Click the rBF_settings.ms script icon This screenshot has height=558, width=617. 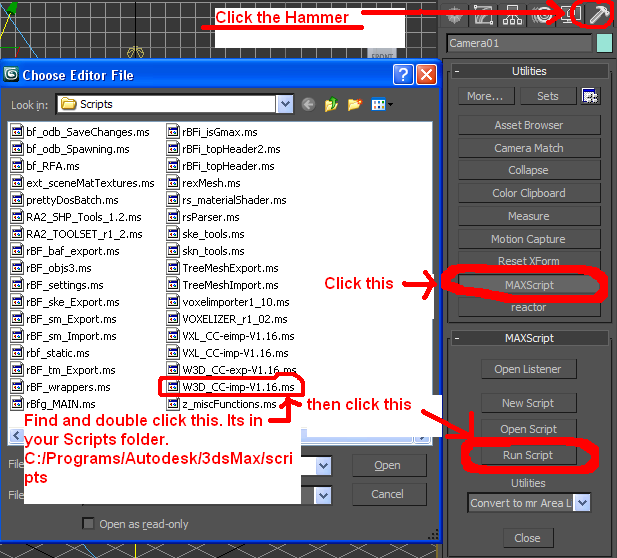(17, 285)
